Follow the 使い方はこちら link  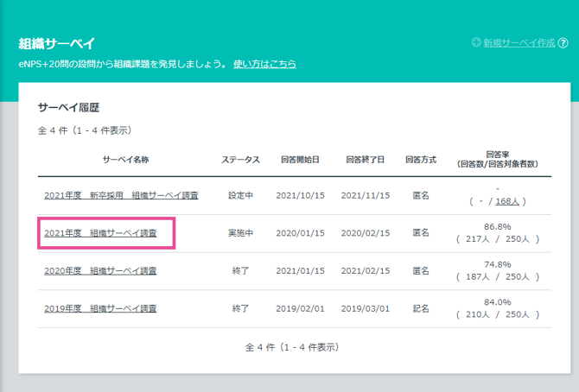tap(264, 64)
